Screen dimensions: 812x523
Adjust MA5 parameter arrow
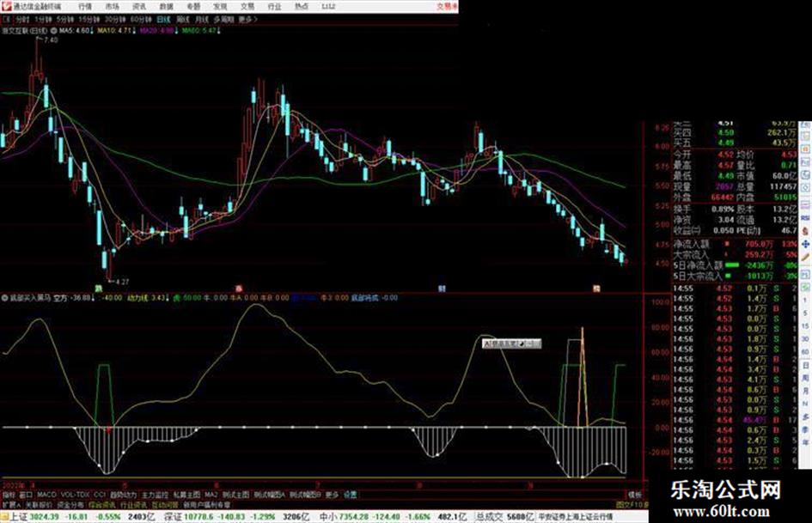pos(92,31)
